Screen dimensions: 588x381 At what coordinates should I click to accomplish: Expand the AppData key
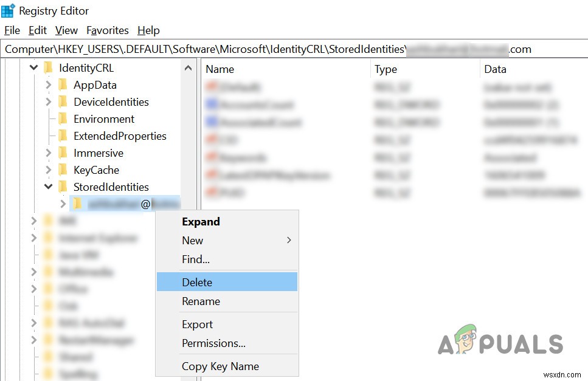tap(49, 85)
